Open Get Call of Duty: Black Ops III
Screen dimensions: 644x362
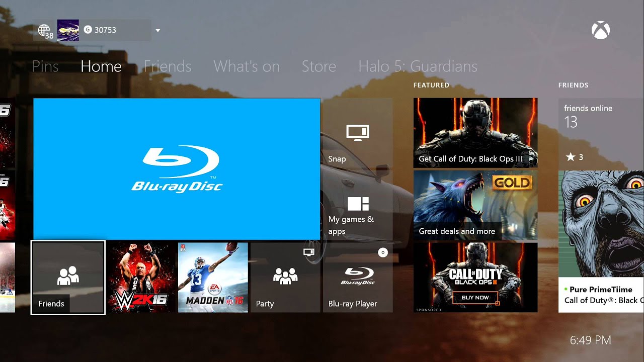coord(475,133)
